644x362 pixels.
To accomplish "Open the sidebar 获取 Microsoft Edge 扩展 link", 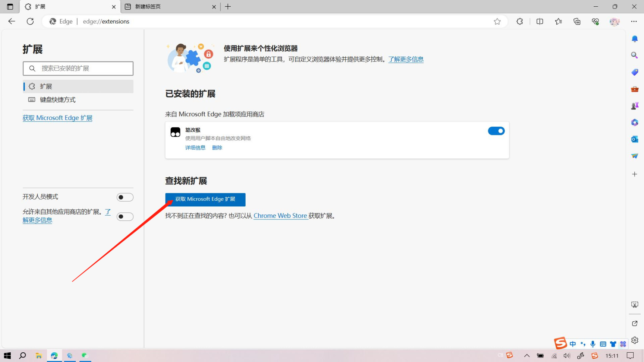I will (x=57, y=118).
